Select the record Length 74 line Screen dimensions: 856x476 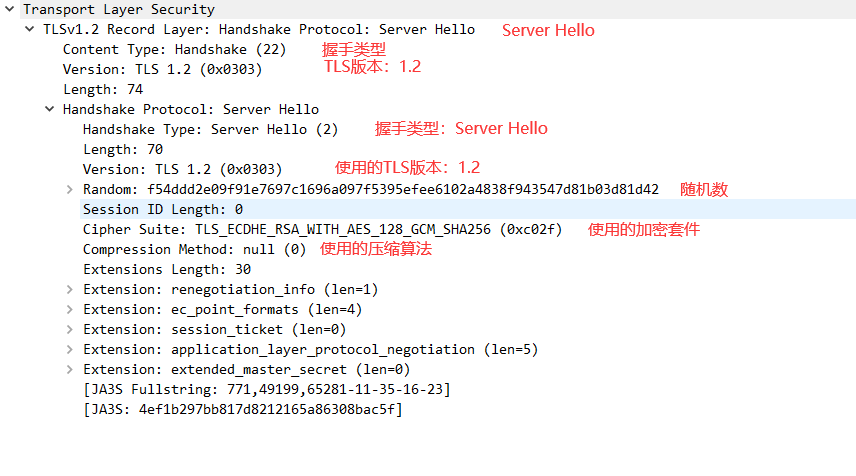(103, 89)
